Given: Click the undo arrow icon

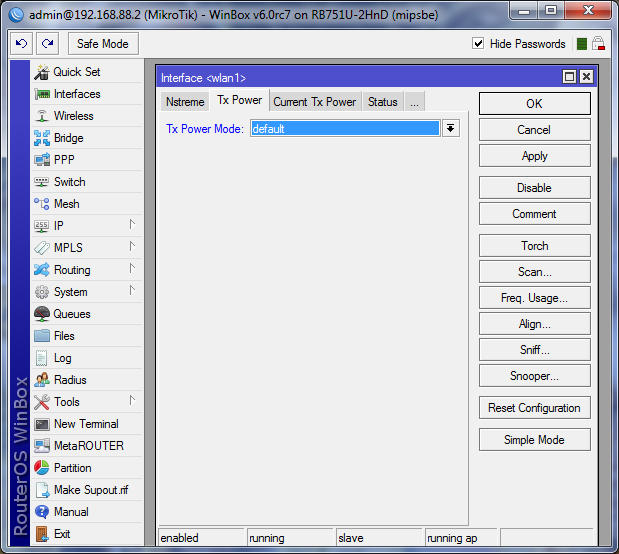Looking at the screenshot, I should pos(21,43).
